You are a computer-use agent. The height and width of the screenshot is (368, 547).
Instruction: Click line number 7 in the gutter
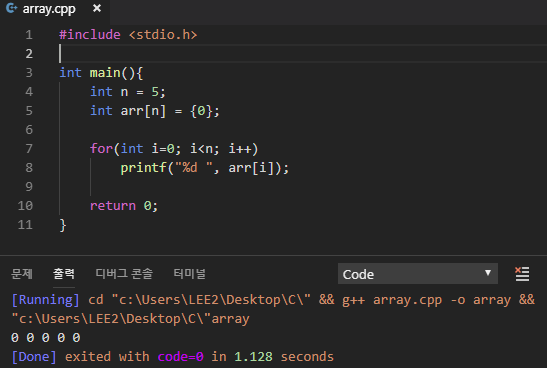coord(29,149)
